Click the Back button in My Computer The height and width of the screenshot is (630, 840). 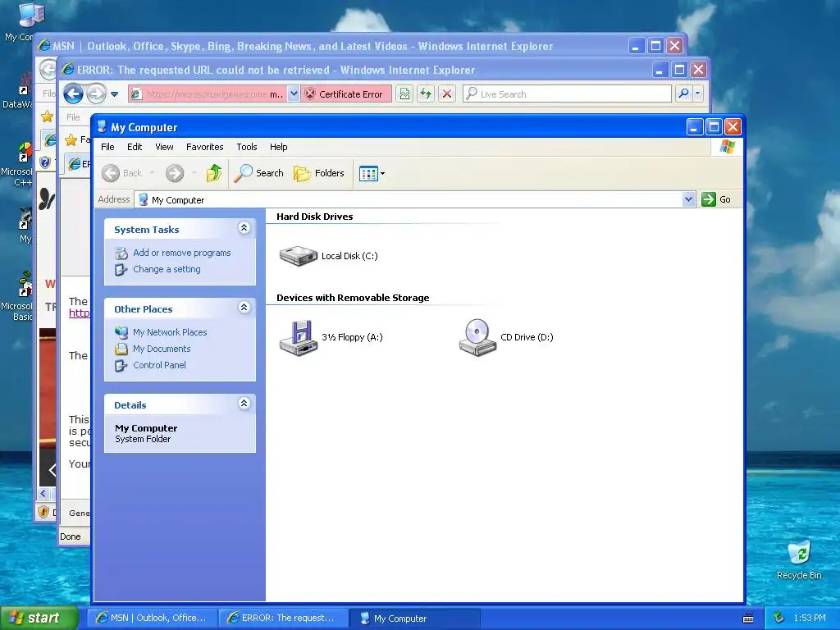pos(122,173)
